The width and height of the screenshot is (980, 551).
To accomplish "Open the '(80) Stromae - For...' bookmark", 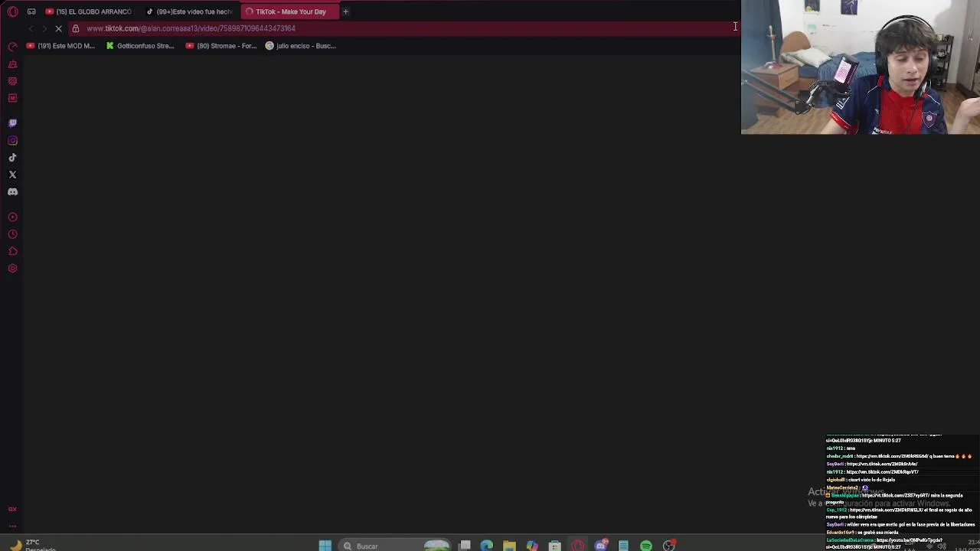I will [221, 46].
